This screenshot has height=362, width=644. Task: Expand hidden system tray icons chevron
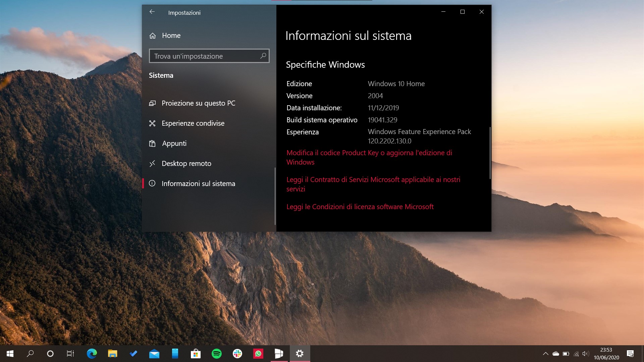click(546, 354)
